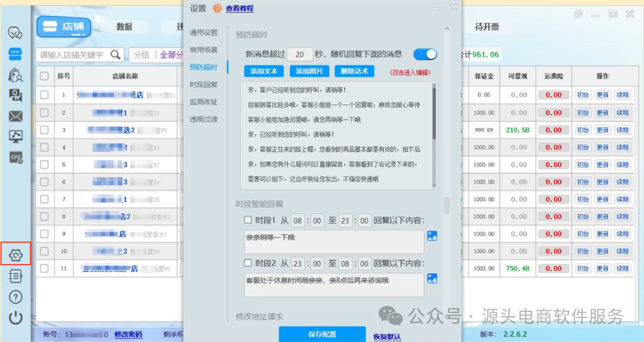Image resolution: width=644 pixels, height=342 pixels.
Task: Tick checkbox for store row 8
Action: click(x=44, y=216)
